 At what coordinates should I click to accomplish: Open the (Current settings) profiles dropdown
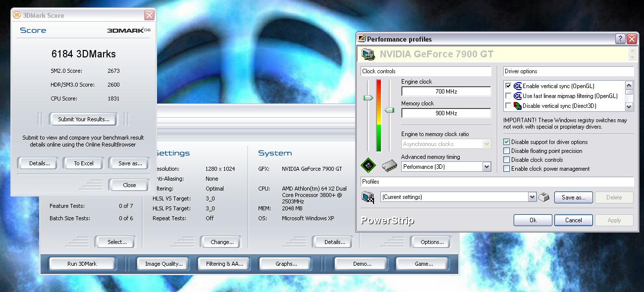[532, 197]
